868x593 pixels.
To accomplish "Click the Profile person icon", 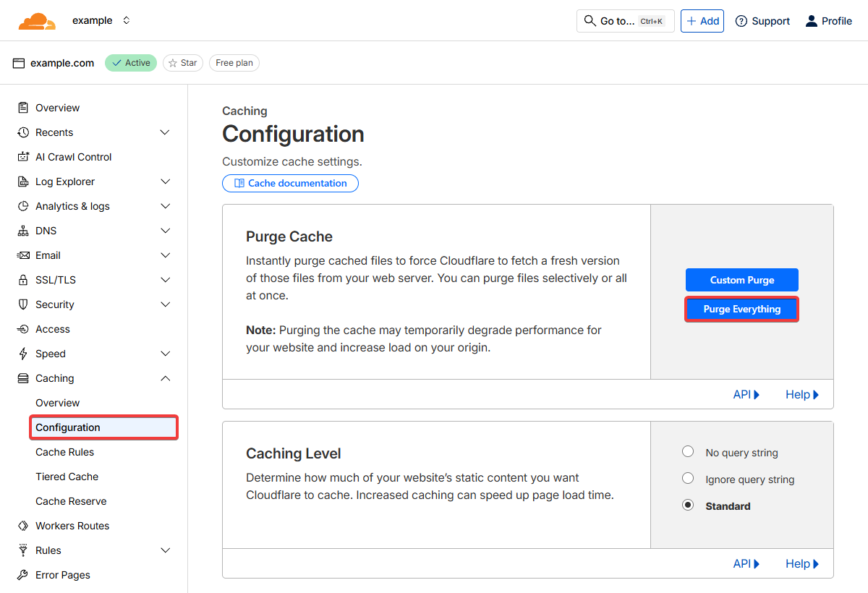I will pos(812,21).
